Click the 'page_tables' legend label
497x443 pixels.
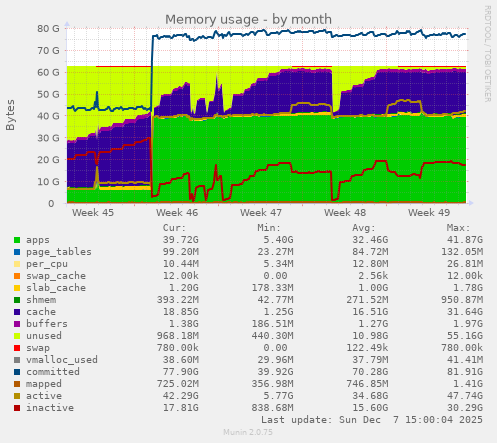[59, 252]
